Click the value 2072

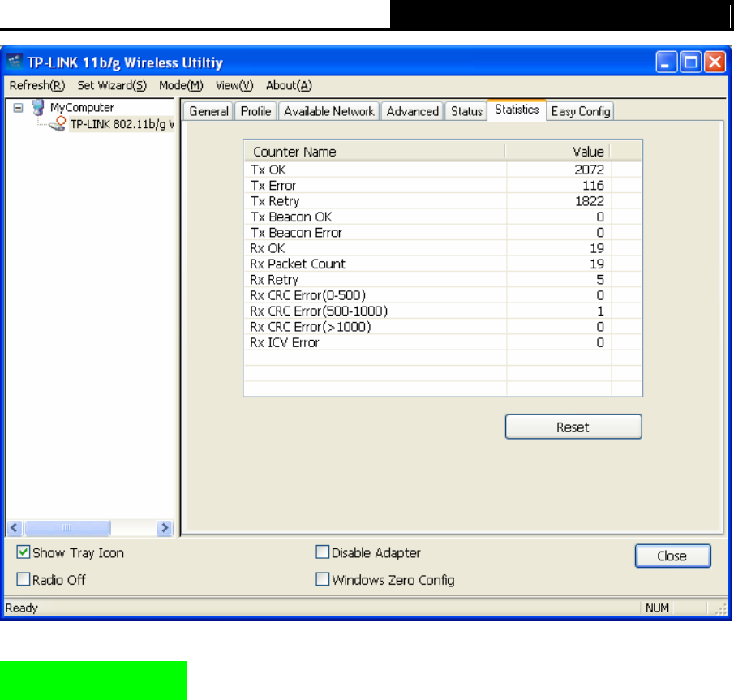pos(589,170)
